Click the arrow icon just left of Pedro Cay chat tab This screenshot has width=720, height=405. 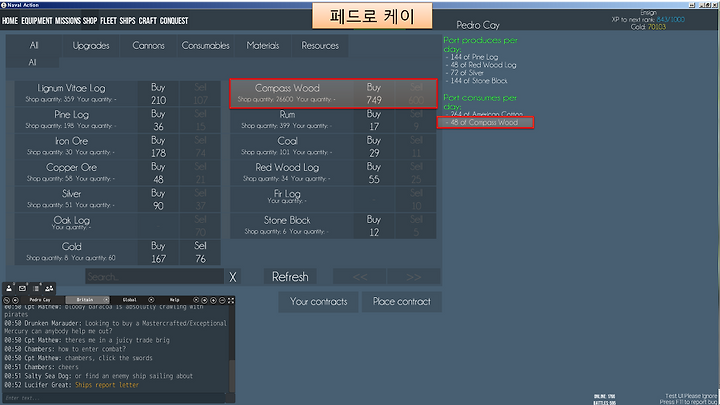click(15, 300)
